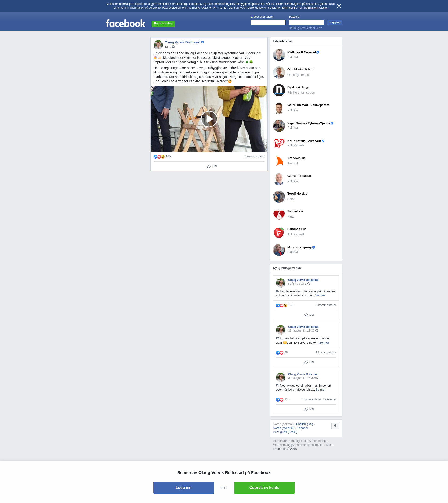Screen dimensions: 448x503
Task: Open the Personvern footer link
Action: 281,441
